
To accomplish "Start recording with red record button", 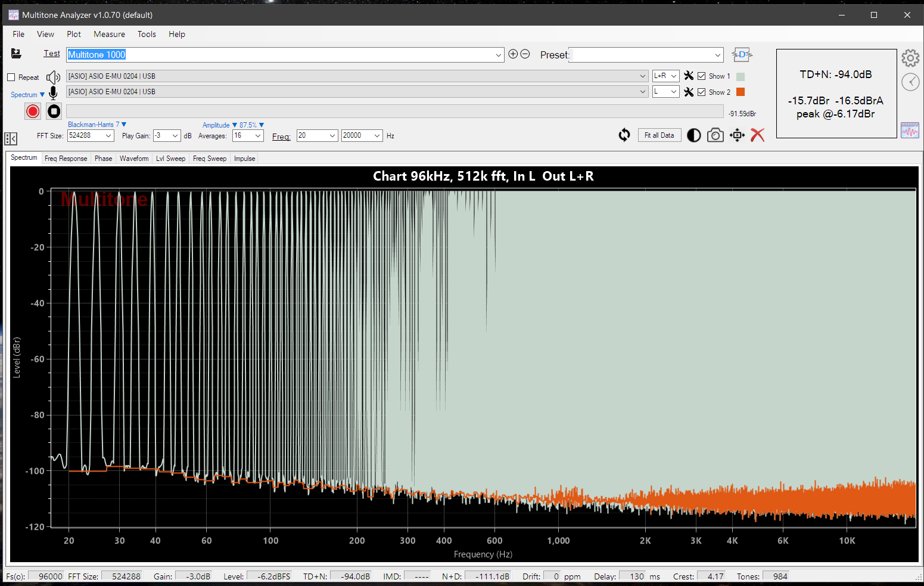I will click(x=33, y=111).
